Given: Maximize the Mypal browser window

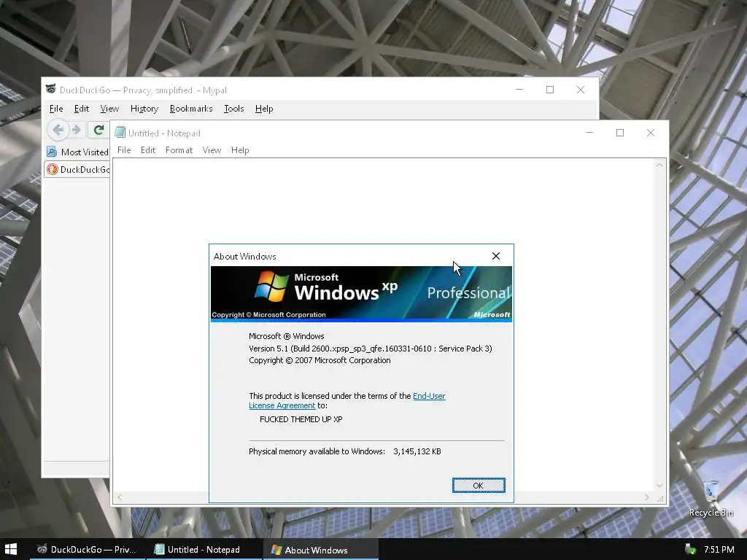Looking at the screenshot, I should (x=550, y=90).
